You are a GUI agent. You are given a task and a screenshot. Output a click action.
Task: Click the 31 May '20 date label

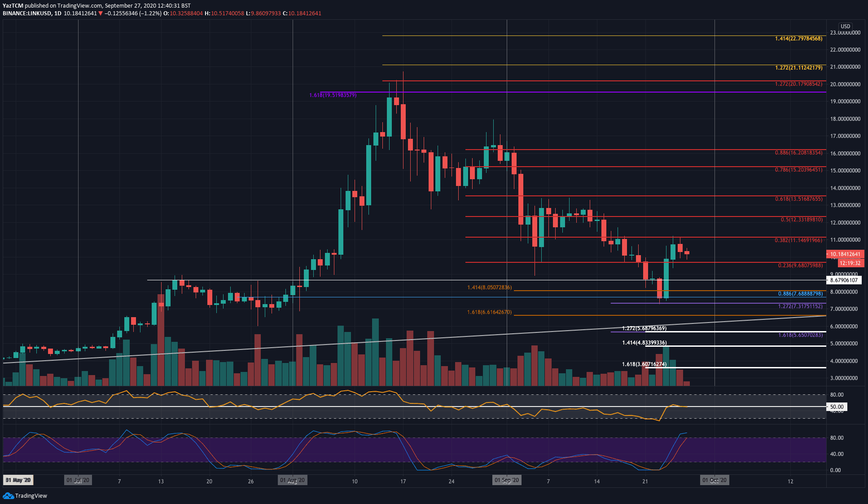click(18, 480)
